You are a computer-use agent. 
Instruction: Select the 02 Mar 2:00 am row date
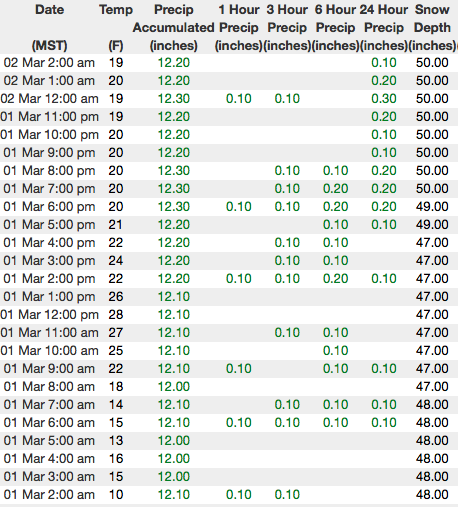[49, 63]
